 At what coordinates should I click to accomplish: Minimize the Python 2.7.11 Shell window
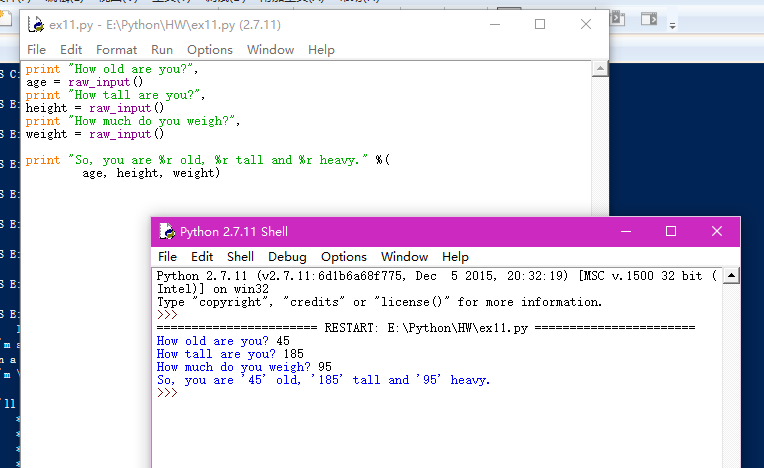[x=625, y=231]
